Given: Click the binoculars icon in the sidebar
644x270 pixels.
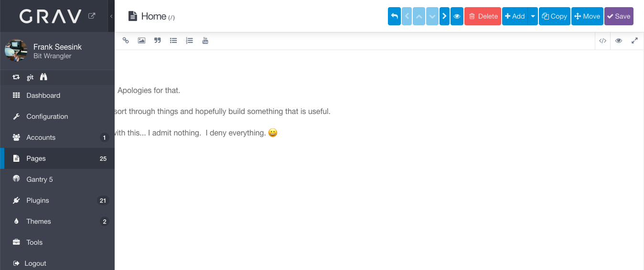Looking at the screenshot, I should (43, 77).
